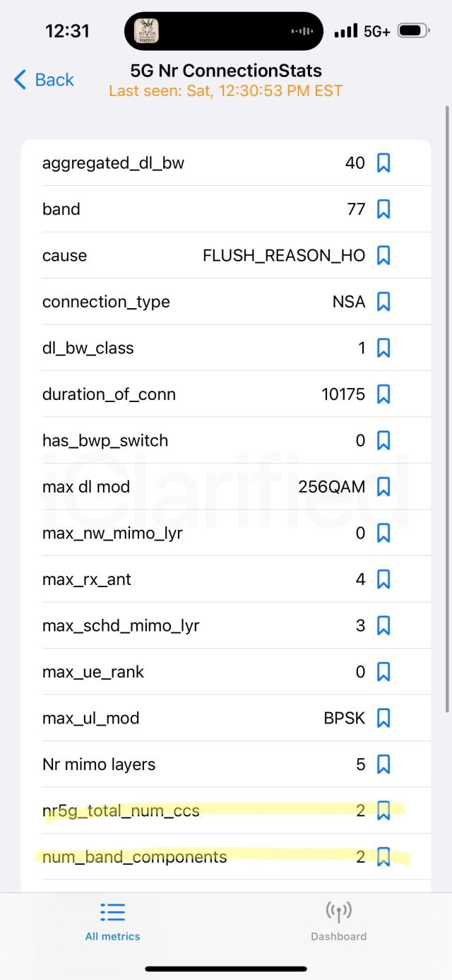
Task: Bookmark max dl mod 256QAM
Action: coord(383,487)
